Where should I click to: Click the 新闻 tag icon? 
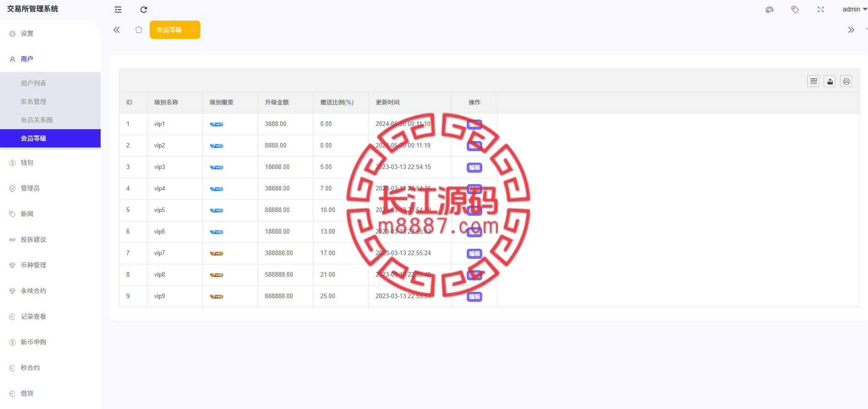click(x=12, y=214)
